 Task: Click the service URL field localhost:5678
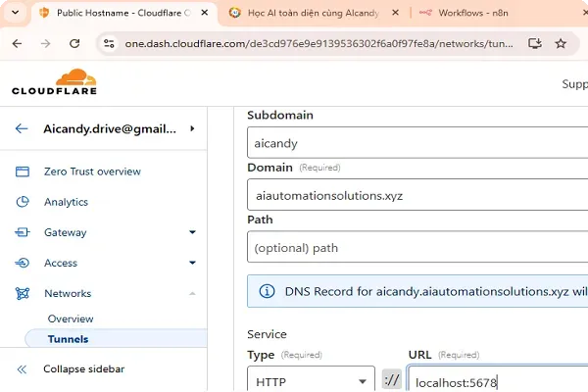tap(498, 379)
